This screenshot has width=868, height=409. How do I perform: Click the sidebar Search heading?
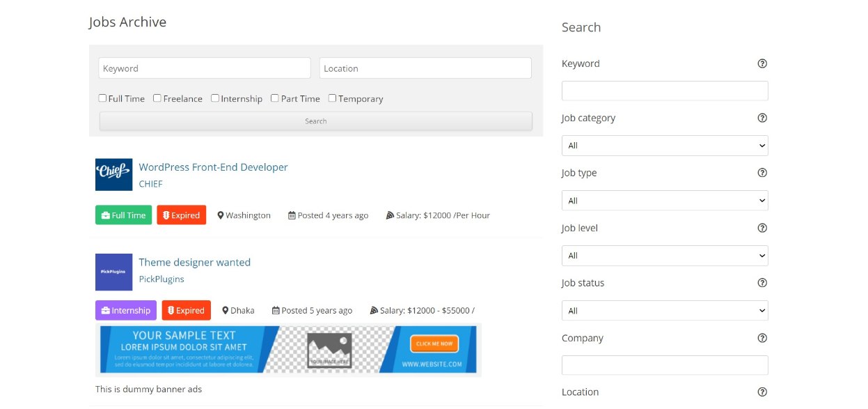[581, 27]
